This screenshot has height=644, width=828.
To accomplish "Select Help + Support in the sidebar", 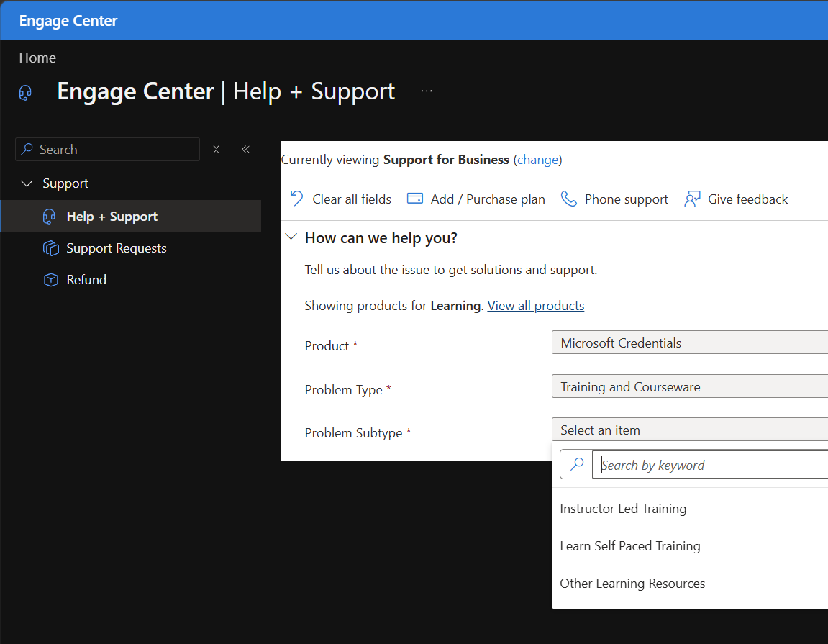I will [131, 216].
